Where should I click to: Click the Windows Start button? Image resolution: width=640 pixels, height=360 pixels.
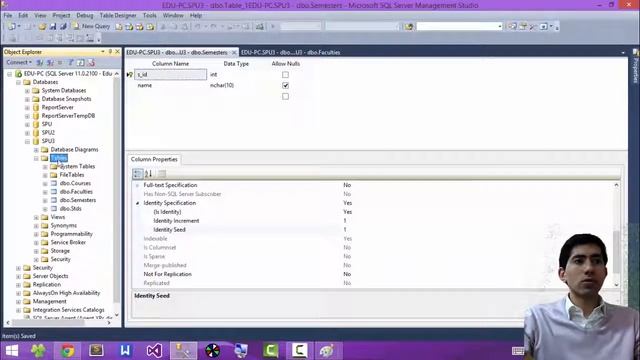11,351
